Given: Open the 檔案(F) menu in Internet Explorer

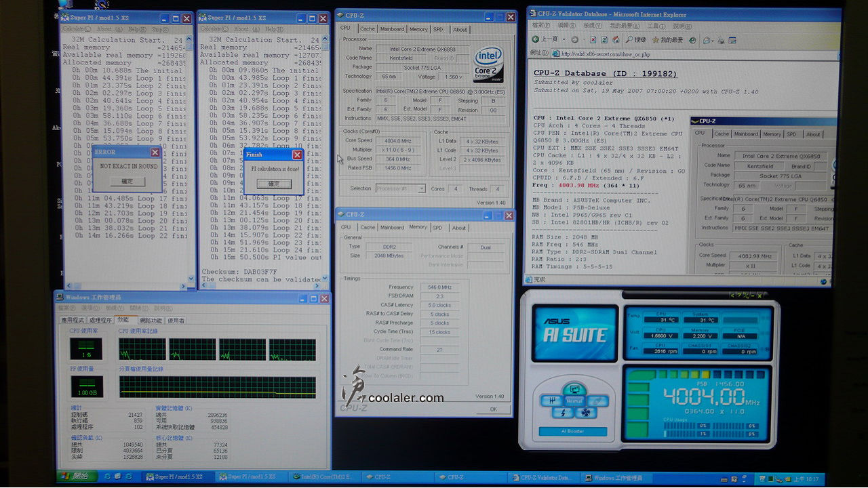Looking at the screenshot, I should 542,26.
